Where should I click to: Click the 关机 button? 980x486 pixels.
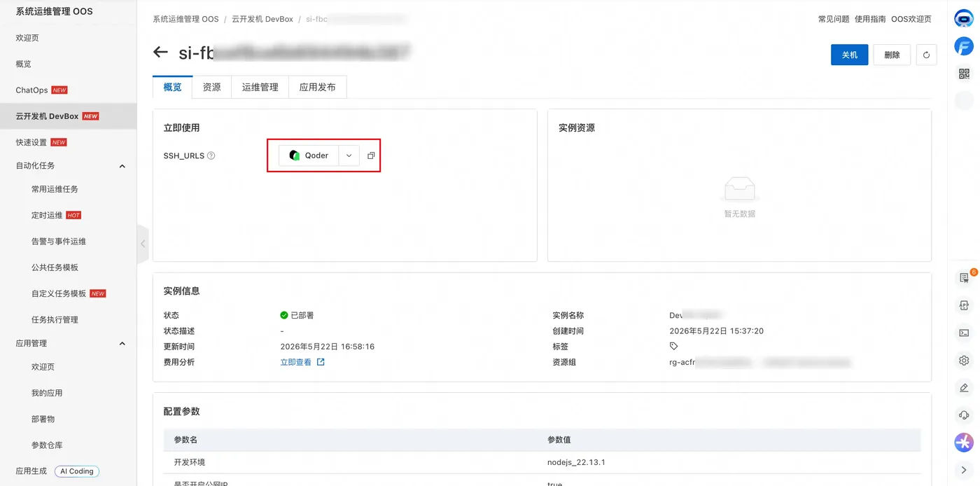[x=849, y=55]
